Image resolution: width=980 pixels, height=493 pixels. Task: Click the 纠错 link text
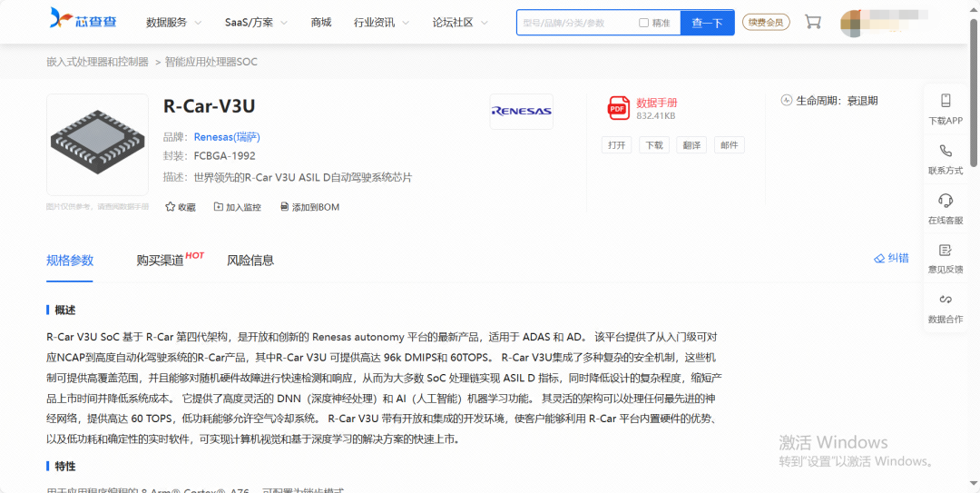click(x=898, y=259)
